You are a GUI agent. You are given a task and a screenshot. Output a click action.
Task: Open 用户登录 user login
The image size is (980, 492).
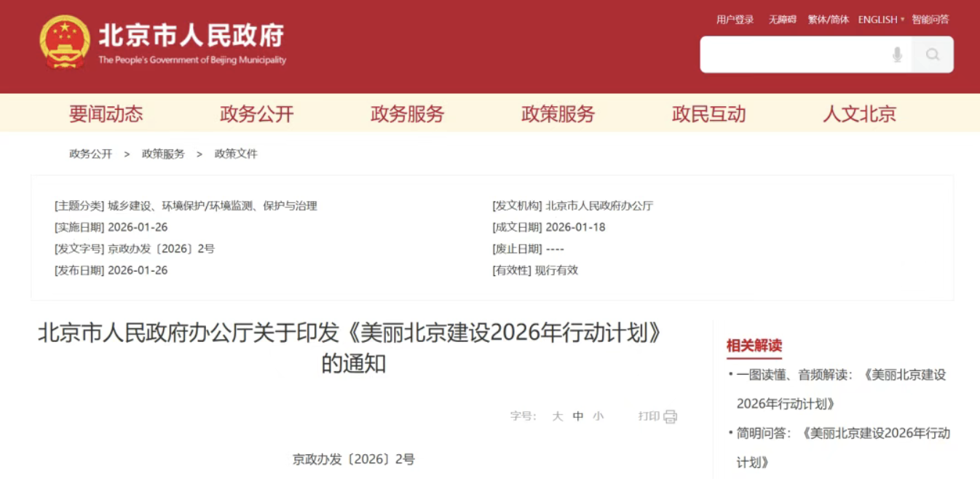735,20
